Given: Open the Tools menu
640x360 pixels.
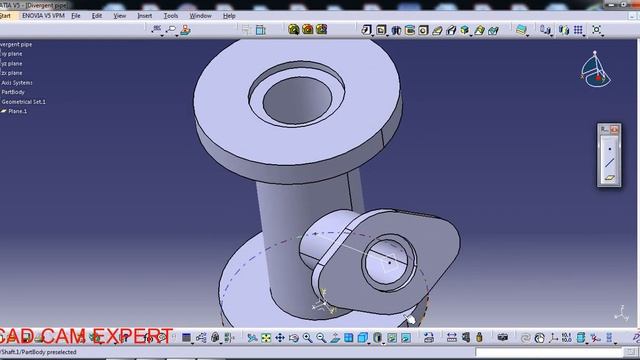Looking at the screenshot, I should 171,16.
